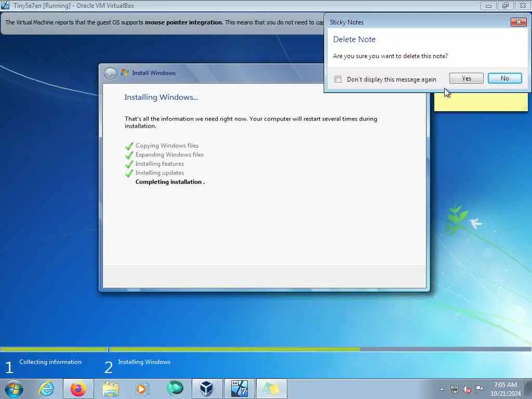This screenshot has width=532, height=399.
Task: Click 'Completing installation' status text
Action: click(170, 182)
